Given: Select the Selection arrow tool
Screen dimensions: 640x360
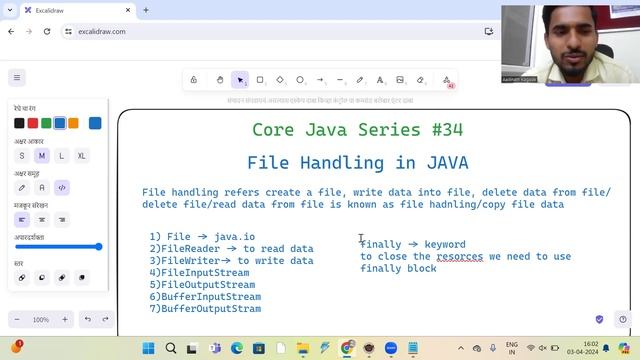Looking at the screenshot, I should pyautogui.click(x=240, y=80).
